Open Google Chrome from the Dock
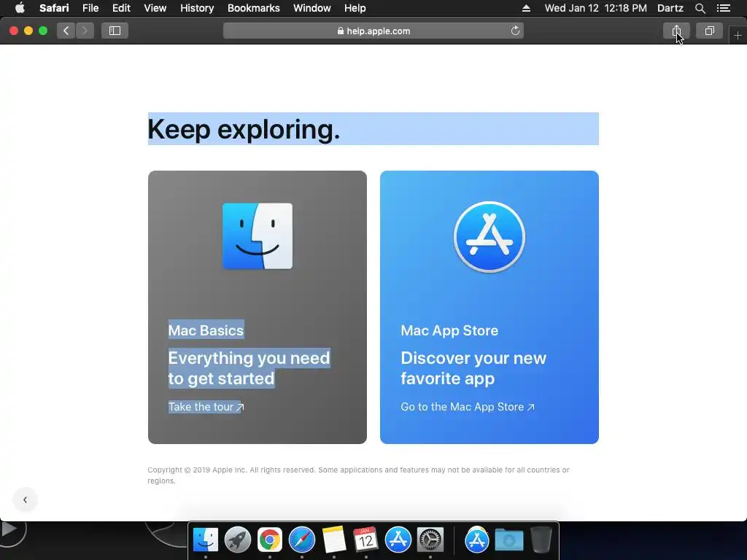747x560 pixels. (270, 540)
